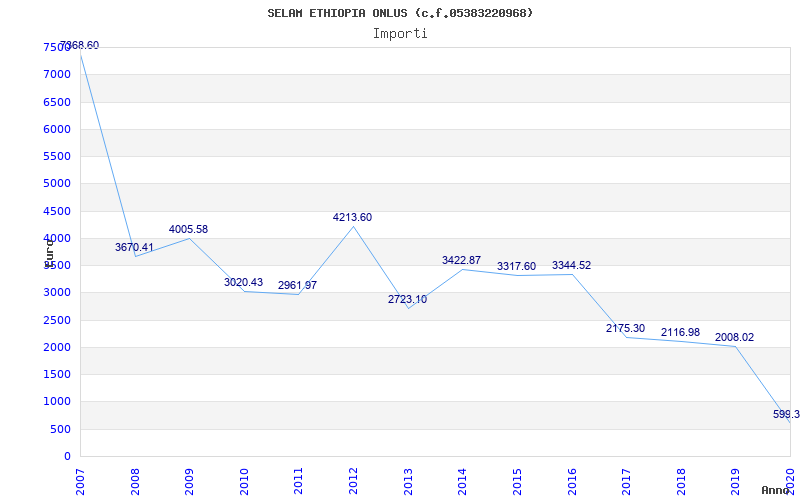
Task: Click the x-axis year 2012
Action: 353,482
